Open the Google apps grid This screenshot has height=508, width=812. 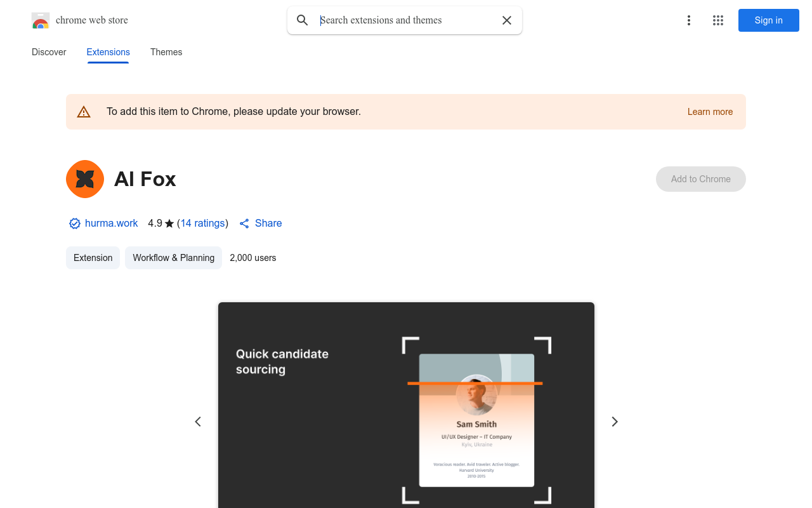pyautogui.click(x=718, y=20)
